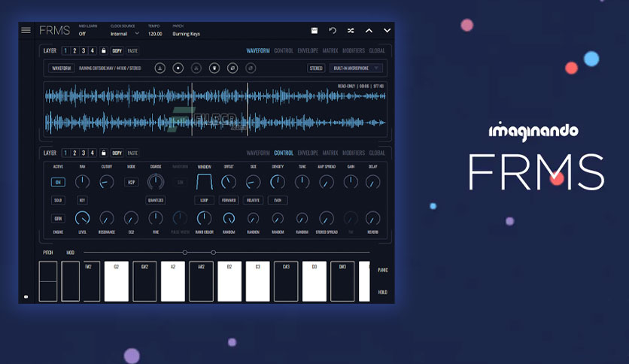Click the Offset knob

229,182
